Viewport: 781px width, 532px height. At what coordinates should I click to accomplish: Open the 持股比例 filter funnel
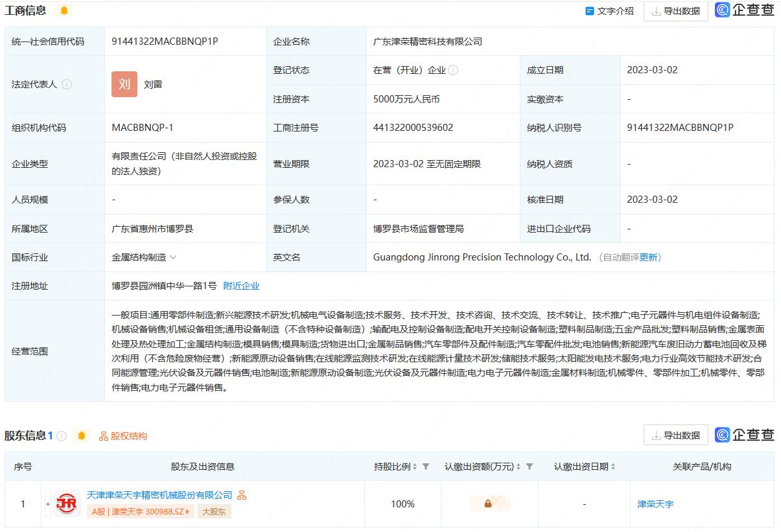tap(426, 467)
